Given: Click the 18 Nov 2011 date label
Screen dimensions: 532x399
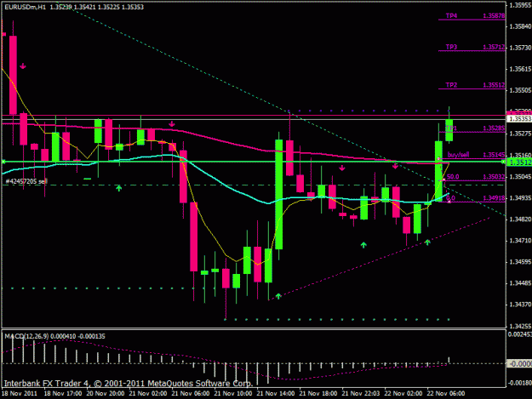Looking at the screenshot, I should (x=20, y=394).
